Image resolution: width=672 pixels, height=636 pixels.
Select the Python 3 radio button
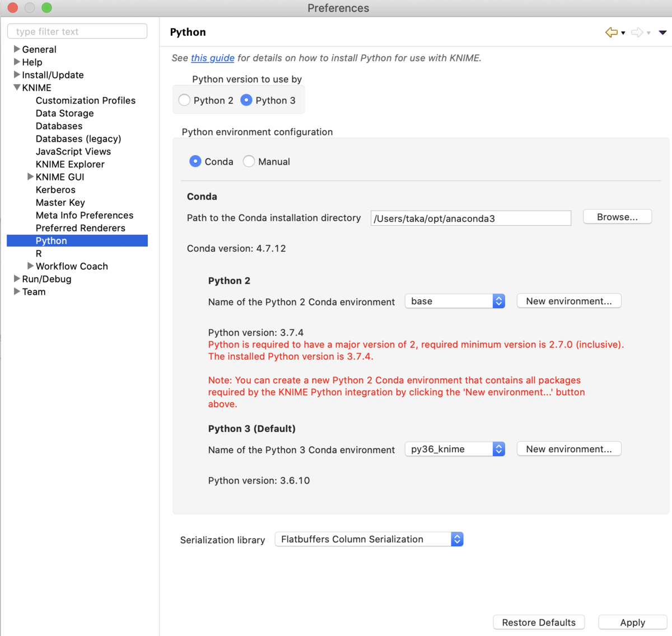tap(246, 100)
